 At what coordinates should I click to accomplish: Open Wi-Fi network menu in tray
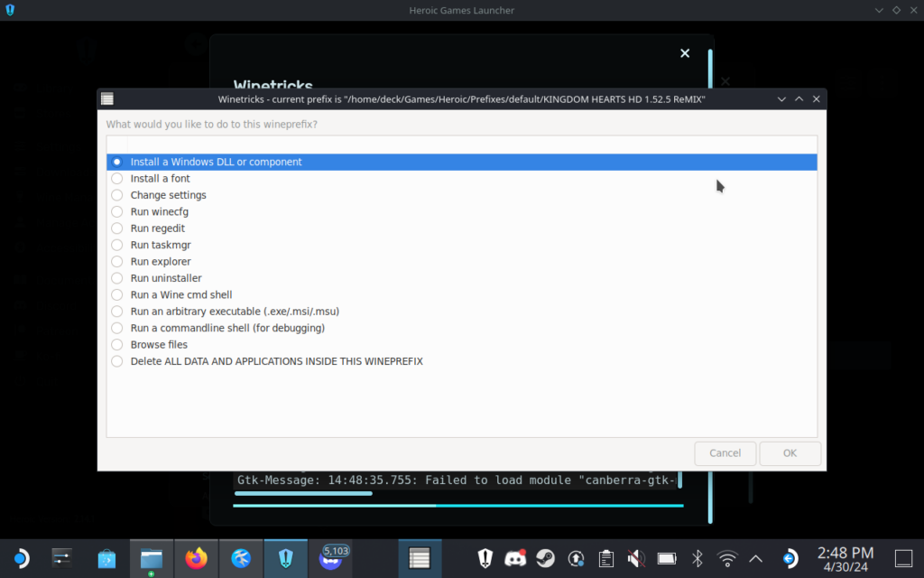[x=727, y=558]
